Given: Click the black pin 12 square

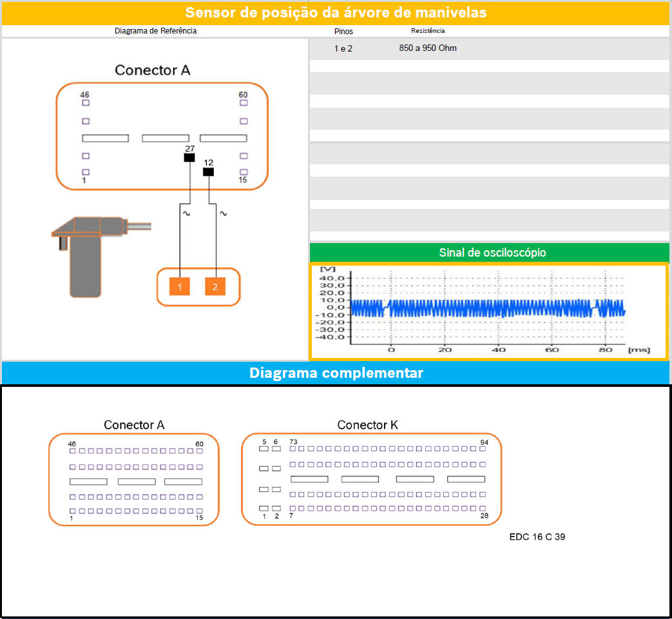Looking at the screenshot, I should point(208,172).
